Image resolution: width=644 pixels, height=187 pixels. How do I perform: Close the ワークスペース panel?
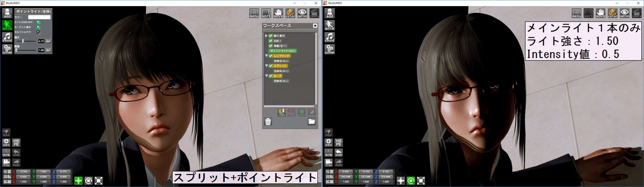(x=315, y=25)
